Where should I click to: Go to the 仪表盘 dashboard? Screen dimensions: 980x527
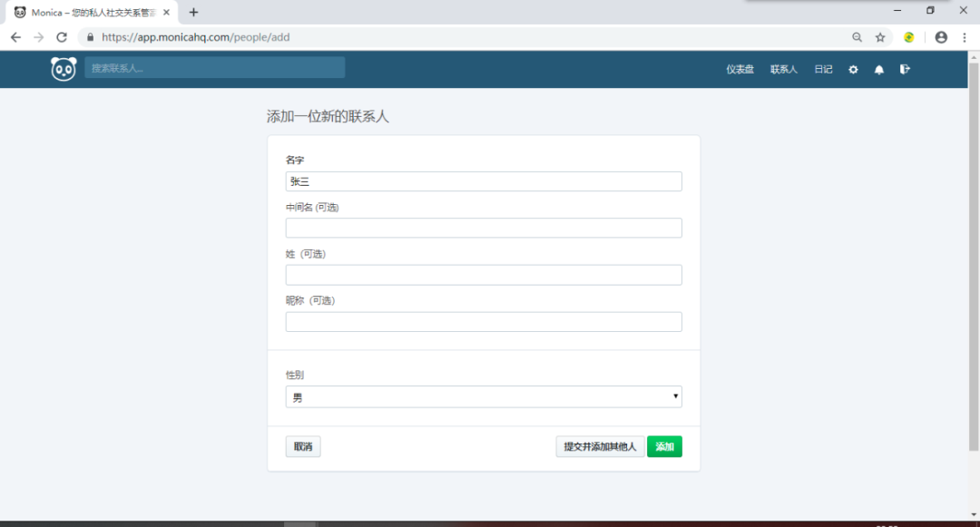coord(740,69)
